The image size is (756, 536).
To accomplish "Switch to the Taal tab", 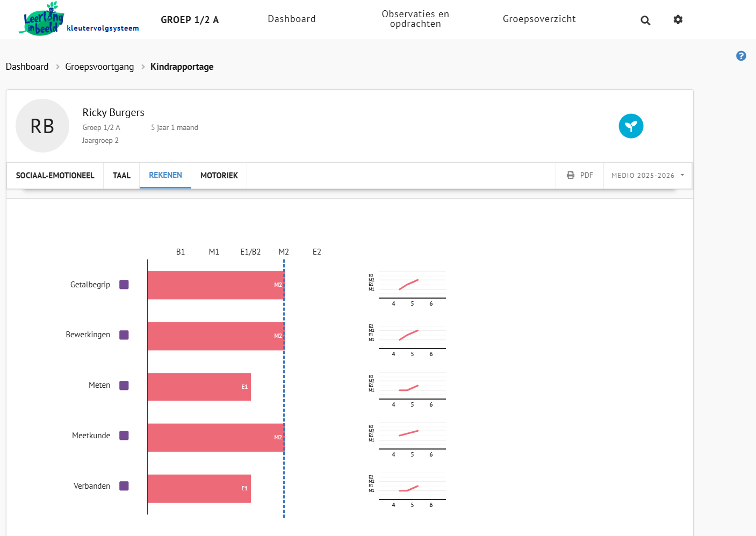I will coord(121,176).
